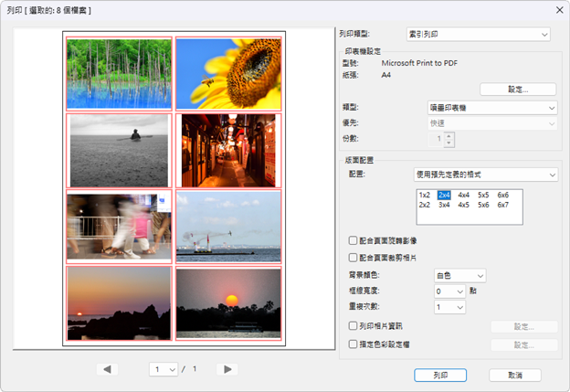The height and width of the screenshot is (392, 570).
Task: Click the sunflower photo thumbnail
Action: 228,73
